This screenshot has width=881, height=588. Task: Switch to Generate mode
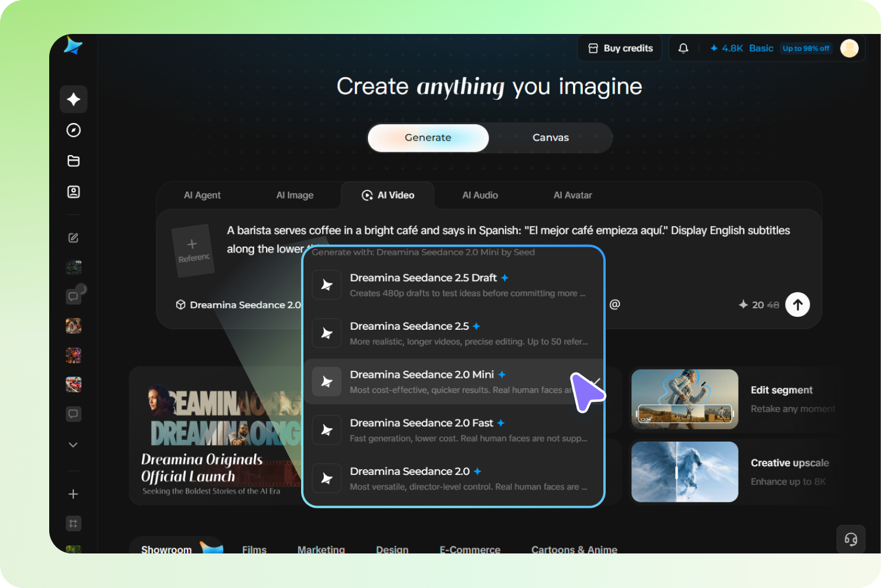[428, 138]
